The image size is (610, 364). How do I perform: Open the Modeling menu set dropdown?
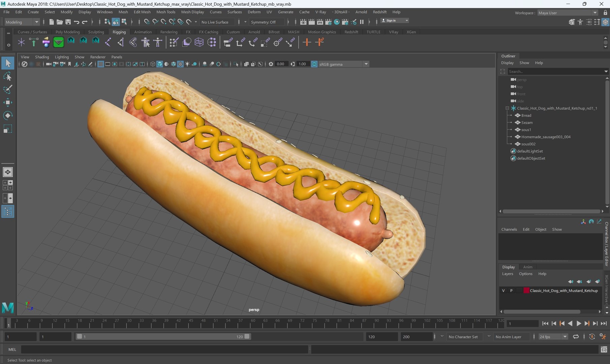(22, 22)
